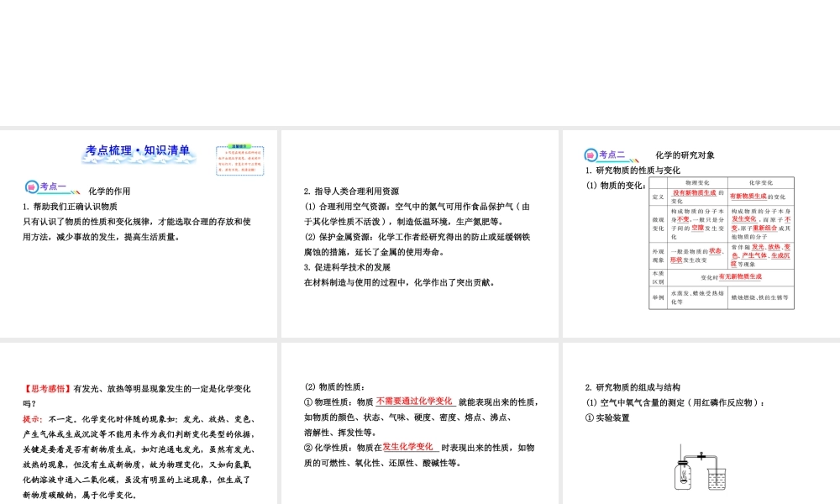Click the text 化学的作用
This screenshot has height=504, width=840.
click(109, 192)
